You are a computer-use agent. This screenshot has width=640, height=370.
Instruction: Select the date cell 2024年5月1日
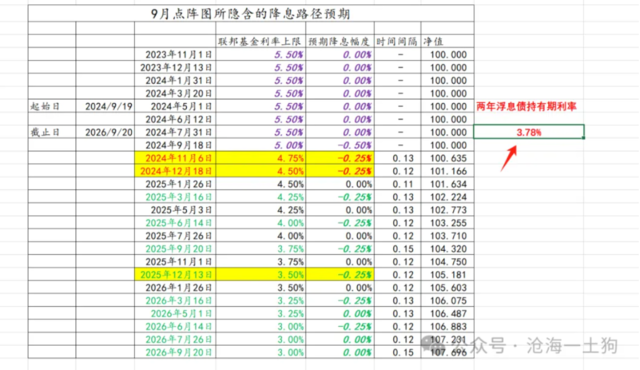click(x=175, y=106)
